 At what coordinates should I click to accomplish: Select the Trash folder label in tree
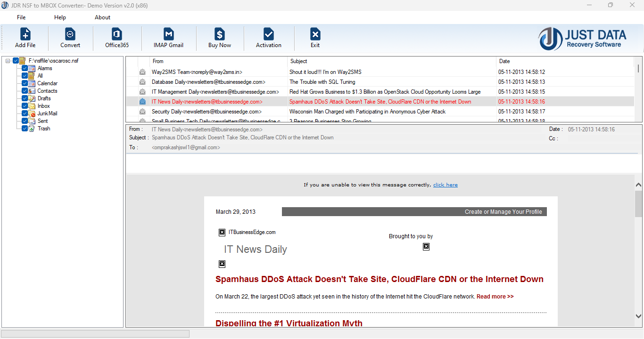44,129
